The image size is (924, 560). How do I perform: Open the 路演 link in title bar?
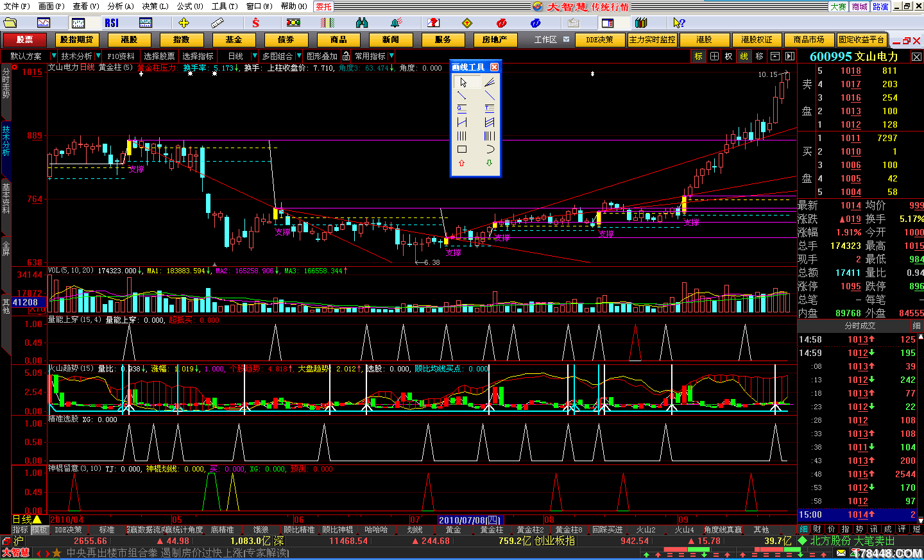[880, 6]
